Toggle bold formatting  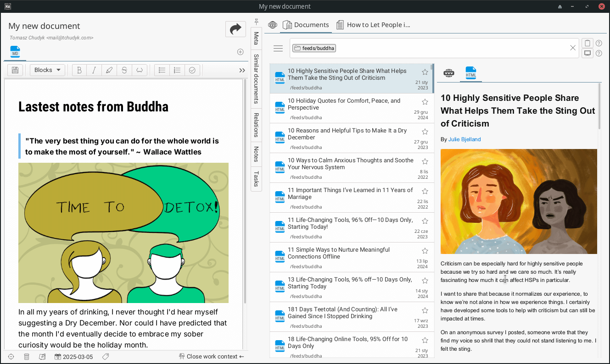[x=79, y=70]
